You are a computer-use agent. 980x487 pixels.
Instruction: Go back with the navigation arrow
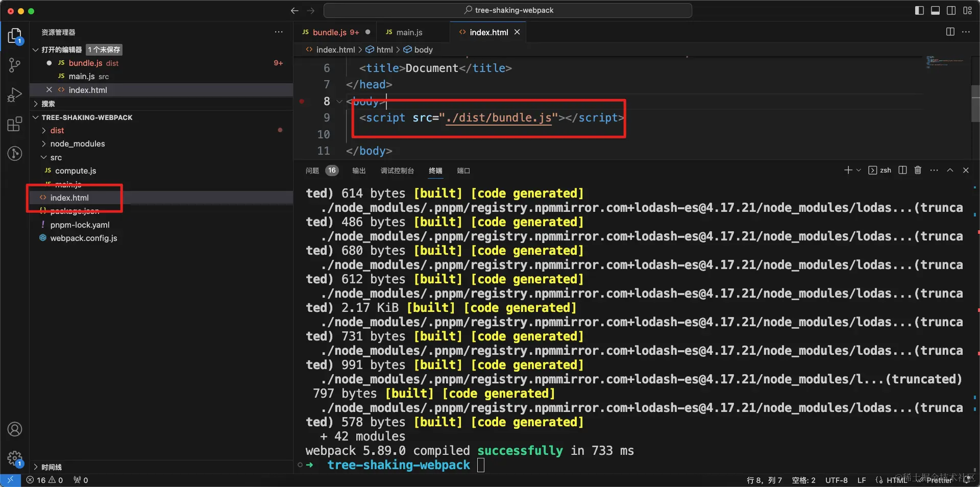coord(295,10)
